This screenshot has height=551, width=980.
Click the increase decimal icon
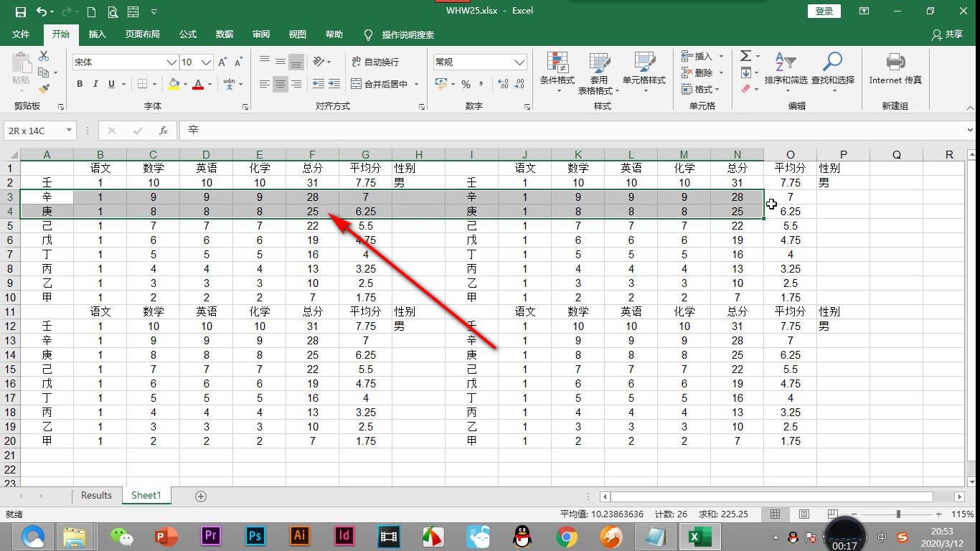pyautogui.click(x=503, y=85)
